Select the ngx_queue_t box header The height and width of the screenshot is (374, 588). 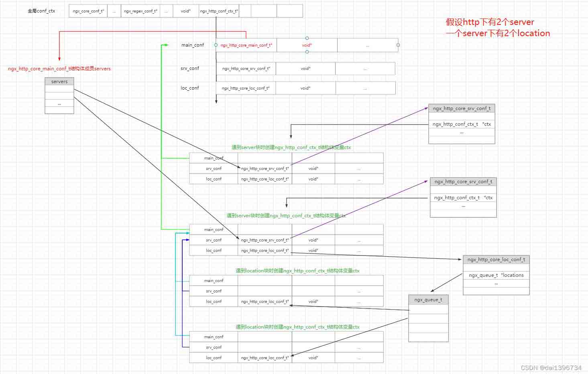pyautogui.click(x=428, y=300)
